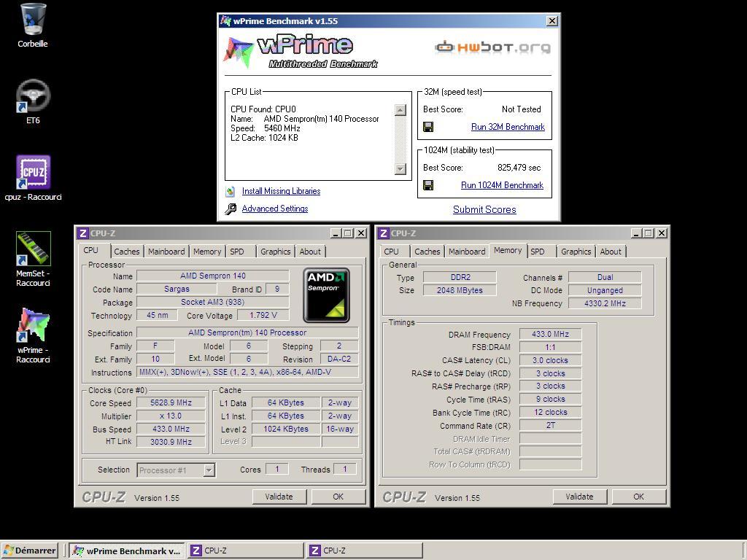
Task: Click the memory Size 2048 MBytes value
Action: click(460, 290)
